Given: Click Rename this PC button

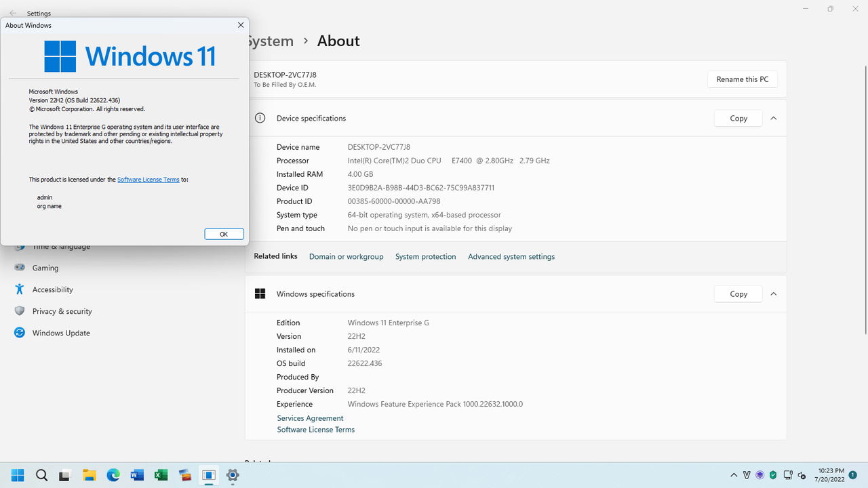Looking at the screenshot, I should point(743,79).
